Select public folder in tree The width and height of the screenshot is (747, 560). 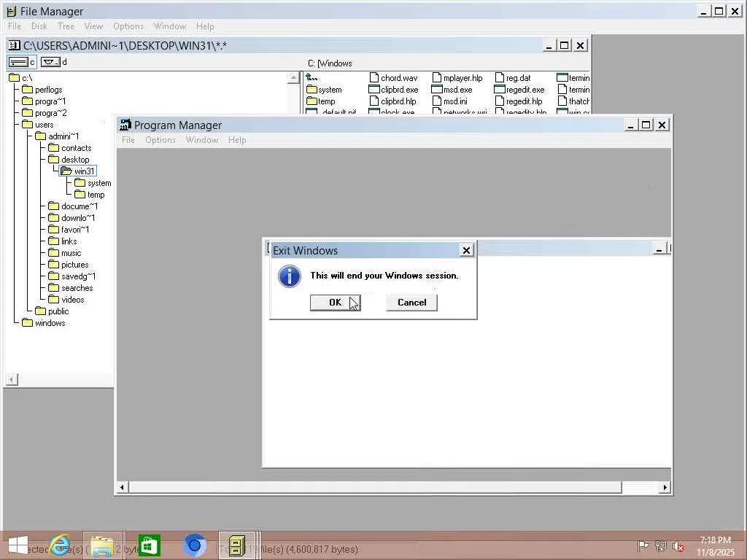tap(52, 311)
